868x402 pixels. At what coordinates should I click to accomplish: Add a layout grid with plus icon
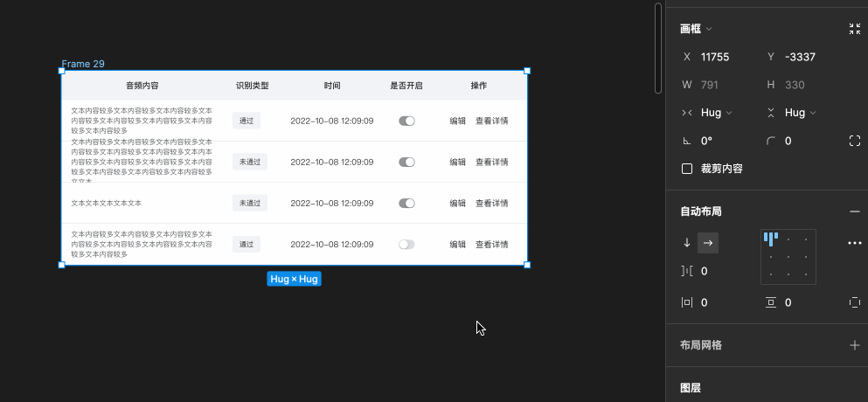[x=855, y=345]
